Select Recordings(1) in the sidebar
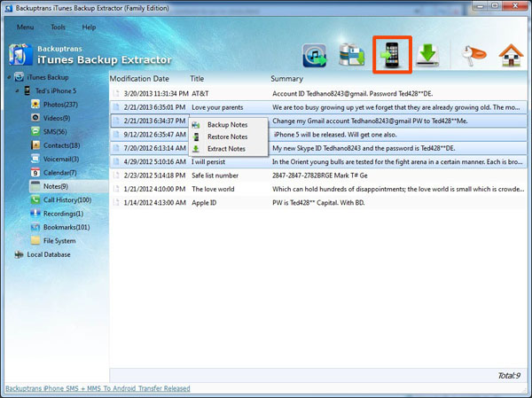The image size is (532, 398). point(63,214)
